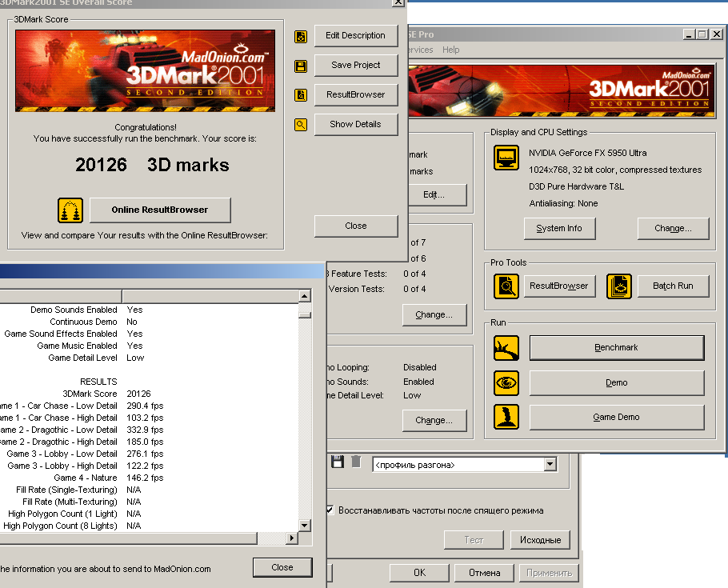
Task: Click Change in Display and CPU Settings
Action: click(x=674, y=229)
